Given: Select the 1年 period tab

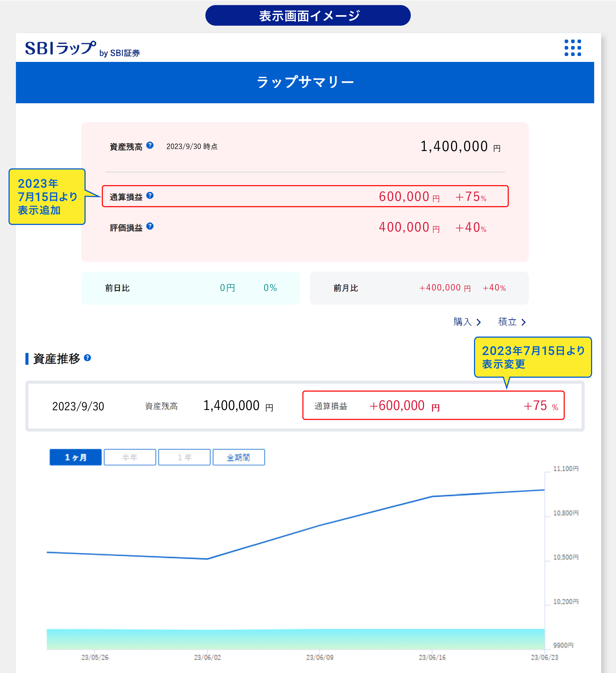Looking at the screenshot, I should coord(184,457).
